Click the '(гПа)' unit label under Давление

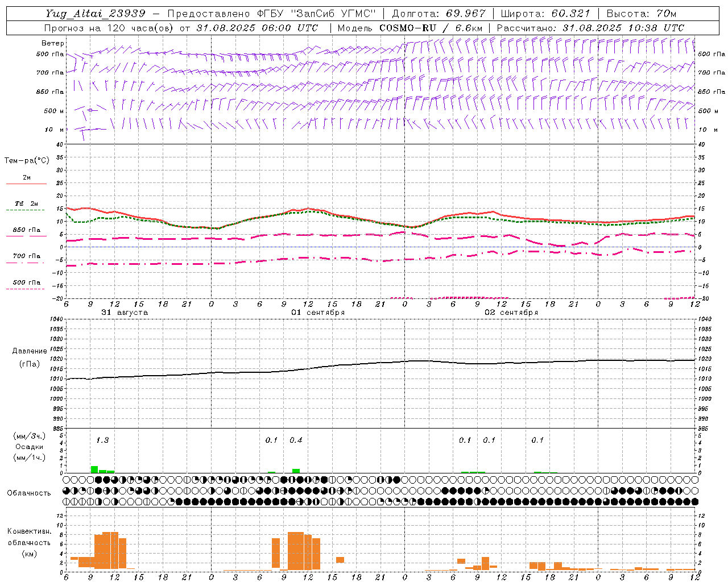pyautogui.click(x=29, y=364)
